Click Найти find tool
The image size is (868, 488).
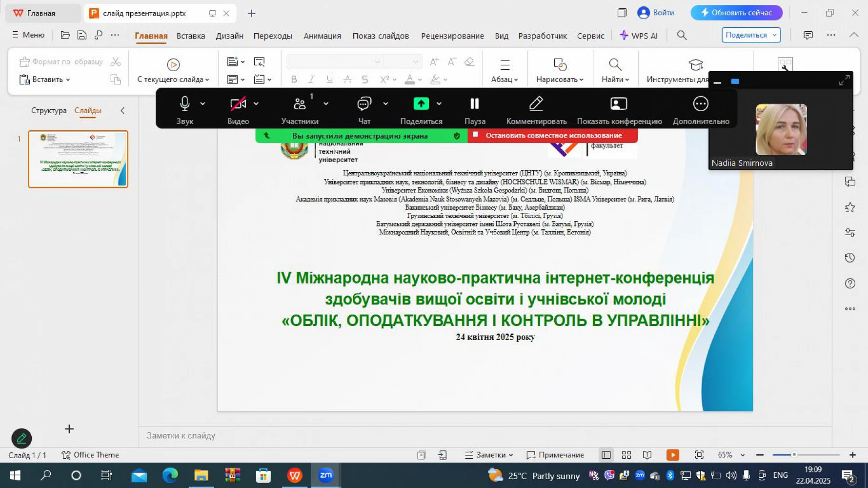click(615, 71)
